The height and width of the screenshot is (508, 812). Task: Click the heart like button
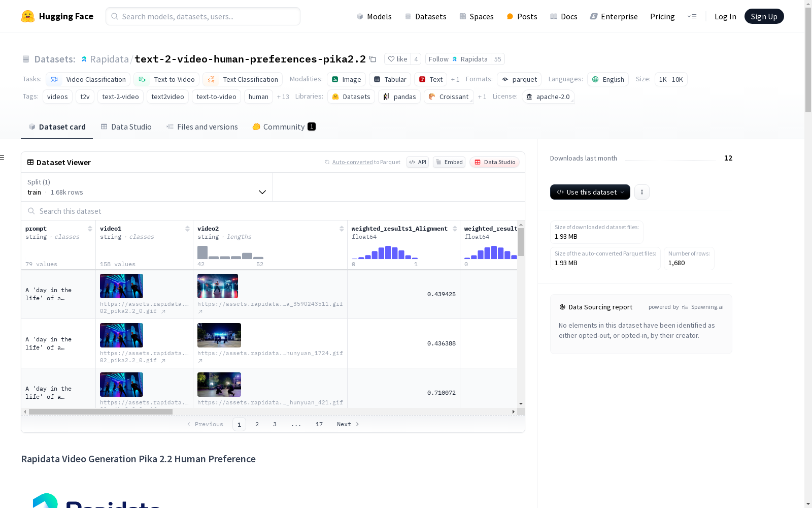(x=397, y=59)
